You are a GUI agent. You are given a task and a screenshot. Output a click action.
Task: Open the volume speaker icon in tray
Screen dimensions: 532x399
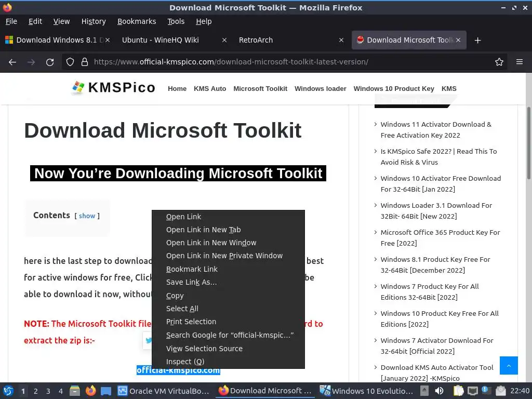tap(440, 391)
